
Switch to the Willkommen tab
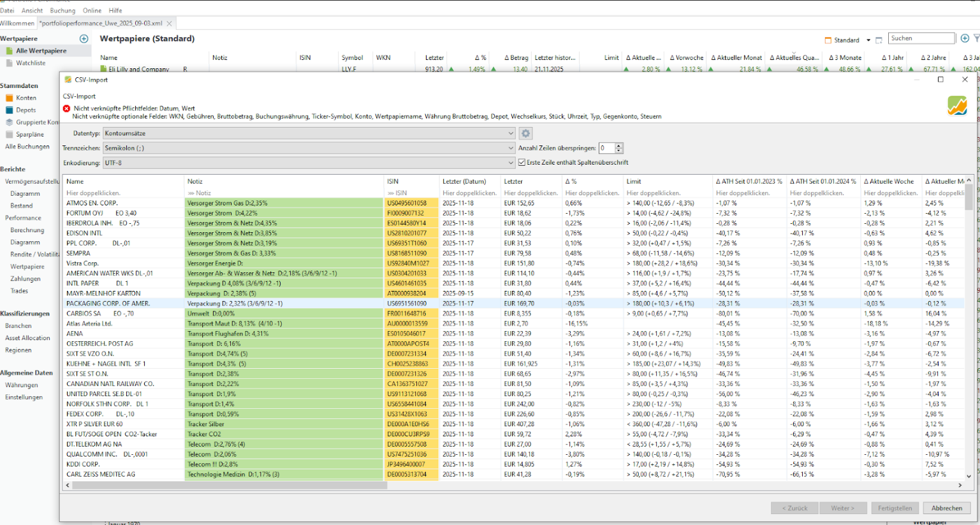(17, 24)
